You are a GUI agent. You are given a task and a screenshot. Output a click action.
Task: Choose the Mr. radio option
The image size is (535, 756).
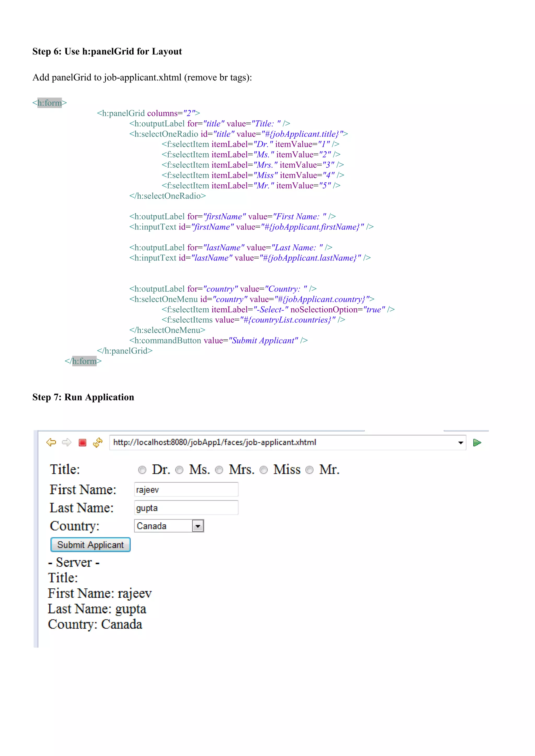309,470
